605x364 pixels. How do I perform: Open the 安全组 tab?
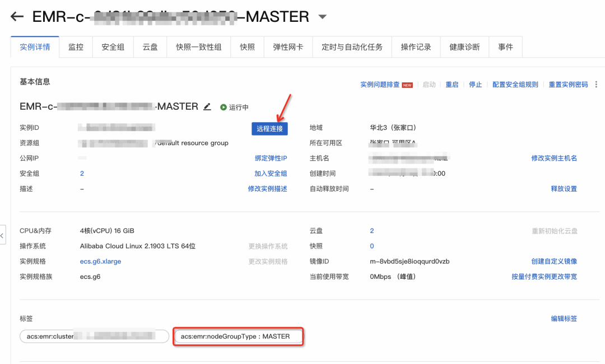pyautogui.click(x=113, y=47)
